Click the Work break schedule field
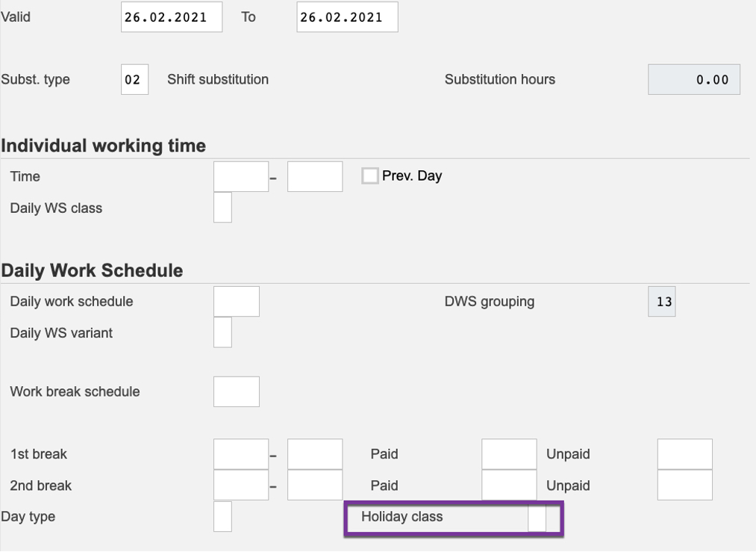 click(236, 391)
